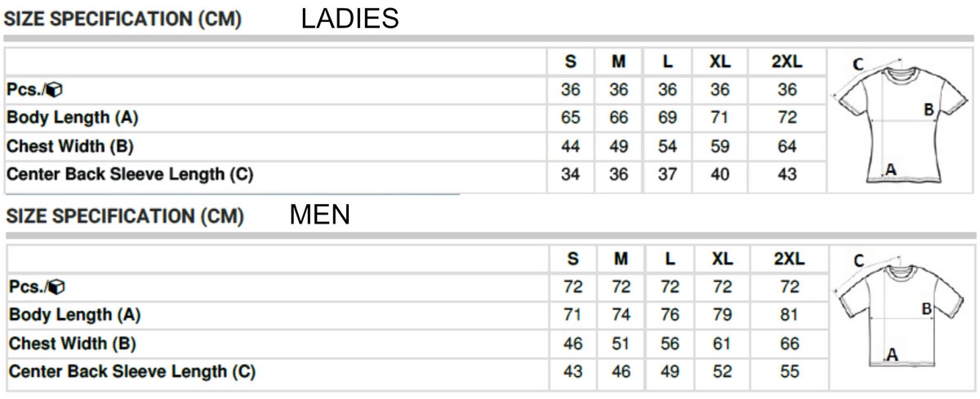Click label A on the men's shirt diagram

(x=892, y=354)
